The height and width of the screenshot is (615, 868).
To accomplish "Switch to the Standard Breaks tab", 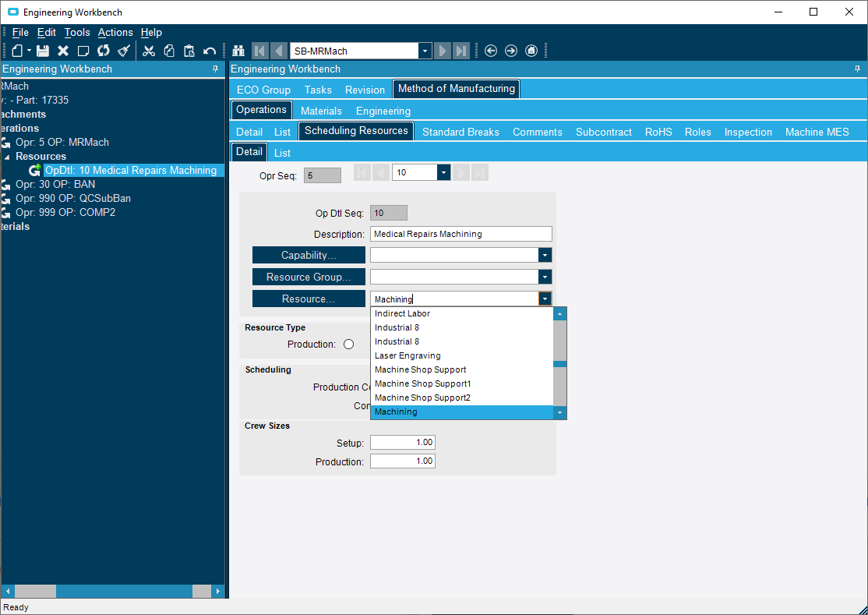I will click(460, 132).
